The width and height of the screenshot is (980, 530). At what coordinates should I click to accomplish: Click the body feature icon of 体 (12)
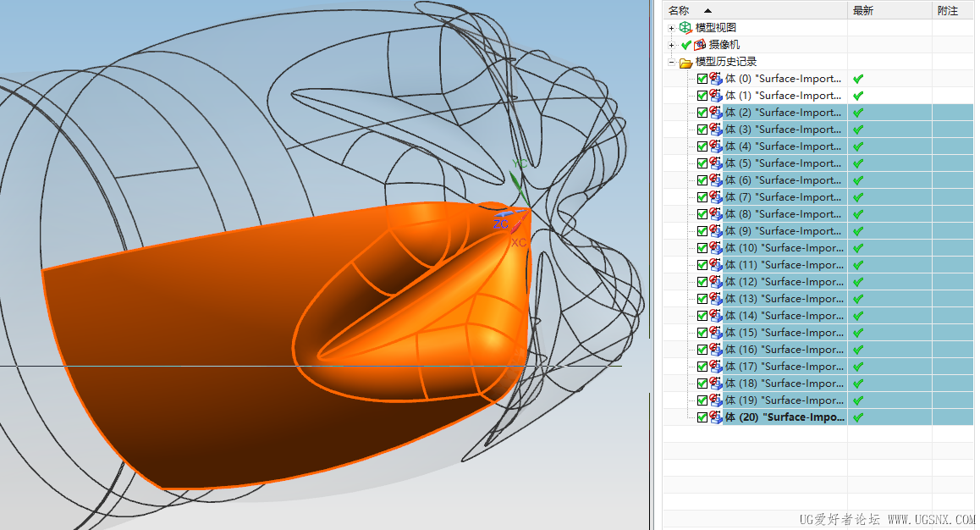coord(716,282)
